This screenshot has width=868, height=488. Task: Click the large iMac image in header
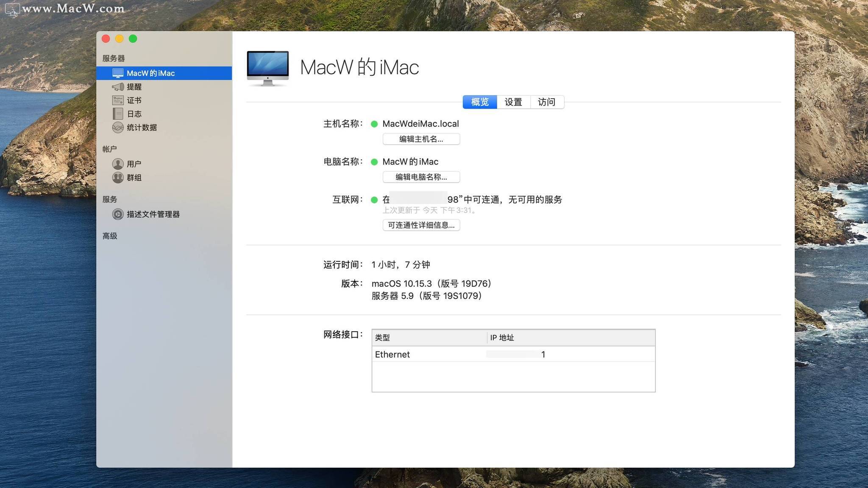tap(268, 68)
